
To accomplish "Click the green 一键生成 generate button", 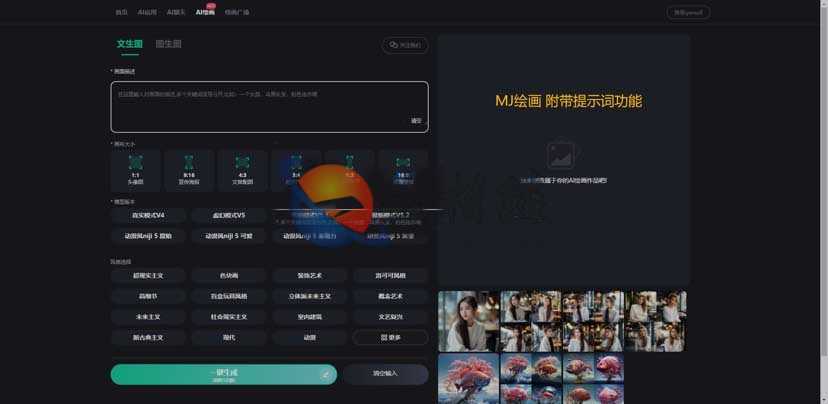I will (x=224, y=374).
